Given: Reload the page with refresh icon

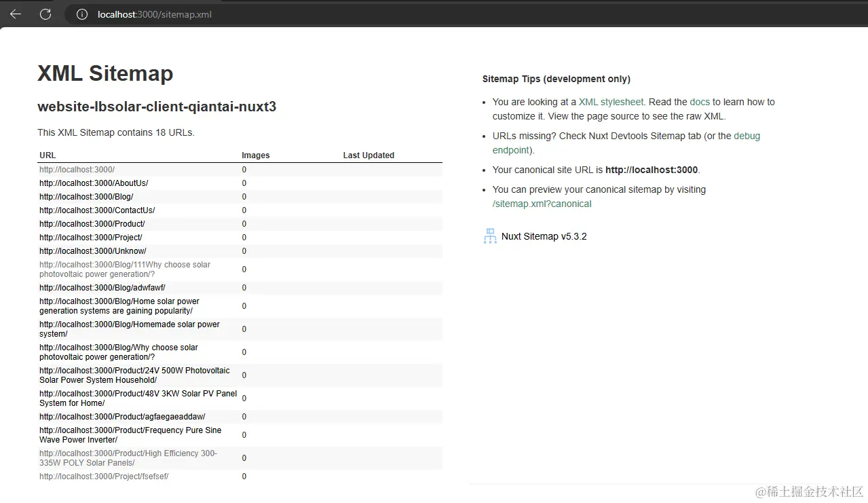Looking at the screenshot, I should (x=45, y=14).
